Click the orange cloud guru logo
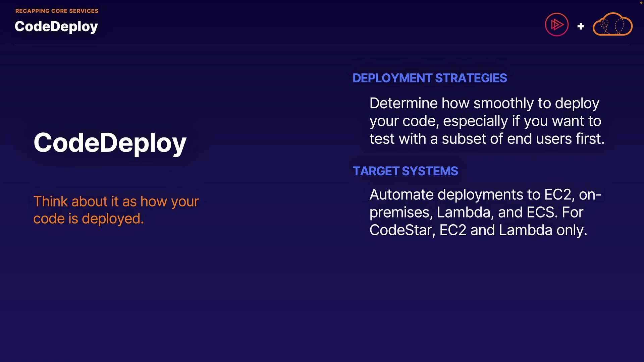Screen dimensions: 644x362 click(612, 24)
